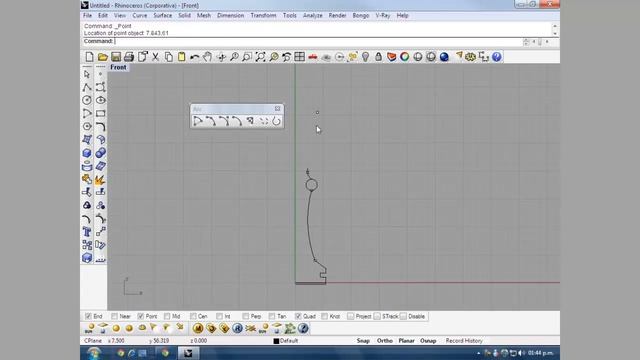Screen dimensions: 640x360
Task: Click the Cut scissors icon
Action: (x=156, y=57)
